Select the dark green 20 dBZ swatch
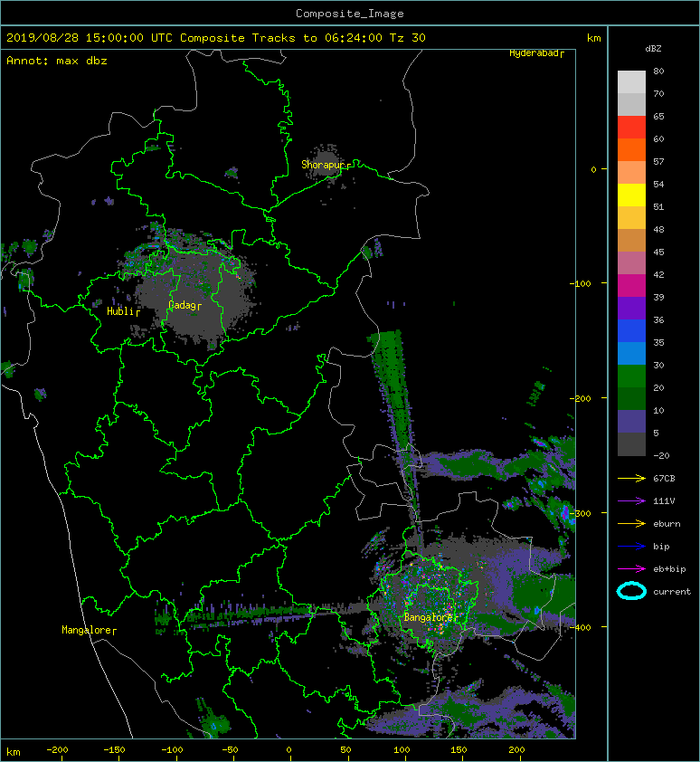Image resolution: width=700 pixels, height=762 pixels. coord(631,398)
